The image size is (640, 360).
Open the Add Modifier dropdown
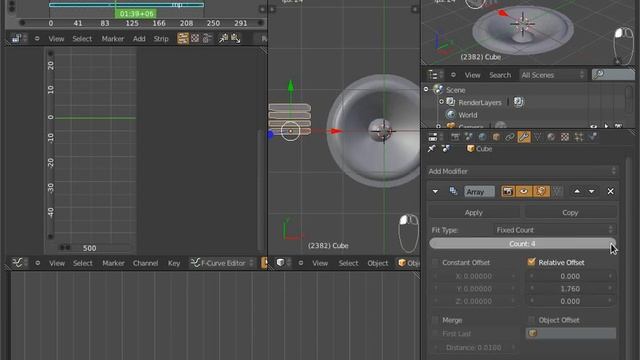point(522,171)
